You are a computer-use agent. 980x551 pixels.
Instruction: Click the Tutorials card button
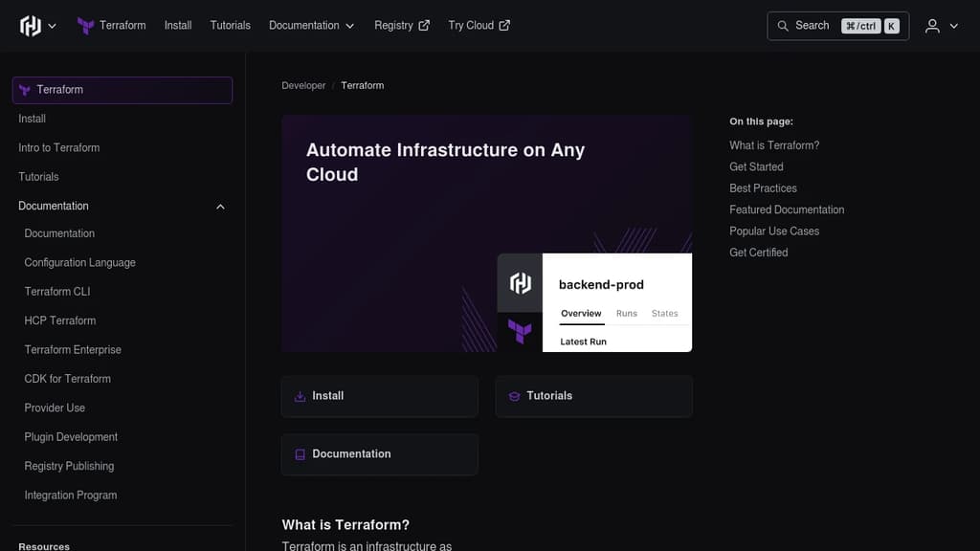[x=593, y=396]
